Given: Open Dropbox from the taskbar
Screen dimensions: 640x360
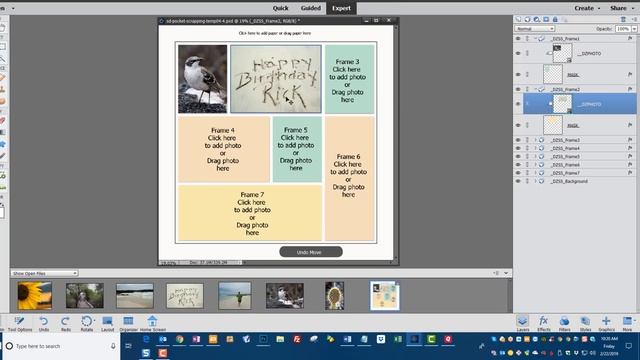Looking at the screenshot, I should [381, 339].
